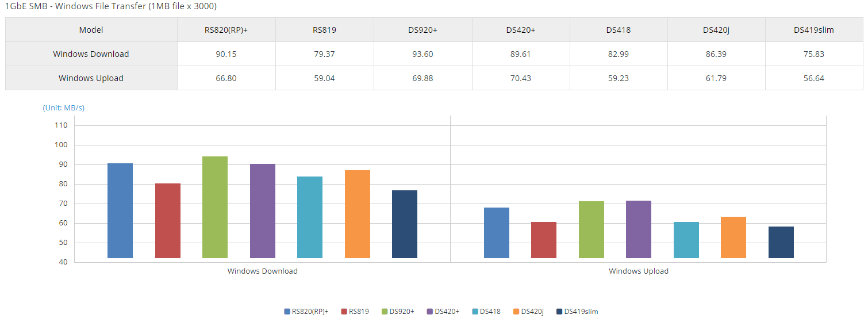Screen dimensions: 868x326
Task: Click the 82.99 table value
Action: coord(619,54)
